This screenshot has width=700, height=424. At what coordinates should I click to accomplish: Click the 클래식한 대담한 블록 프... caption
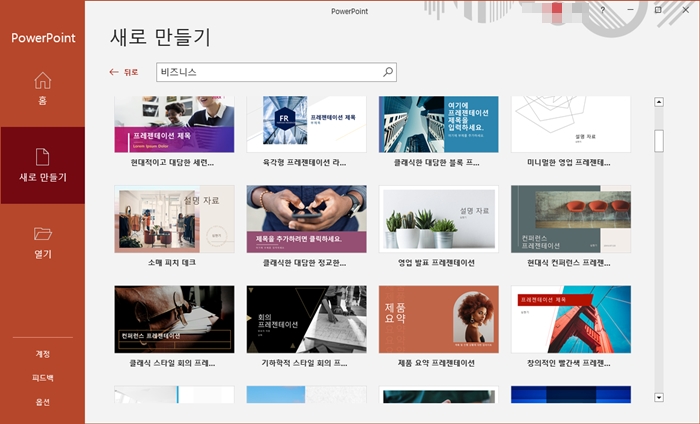tap(436, 163)
